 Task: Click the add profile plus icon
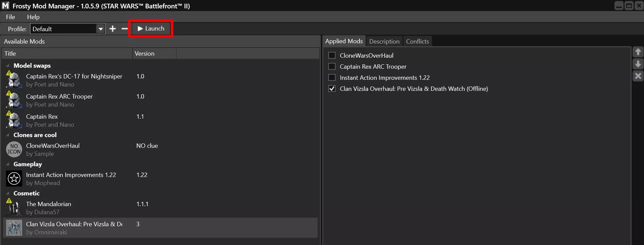(113, 29)
